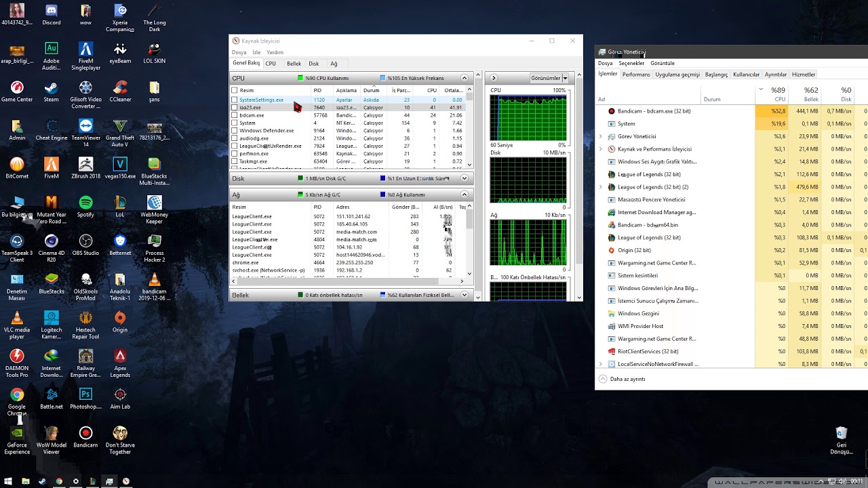This screenshot has width=868, height=488.
Task: Check the audiodg.exe process checkbox
Action: [x=235, y=138]
